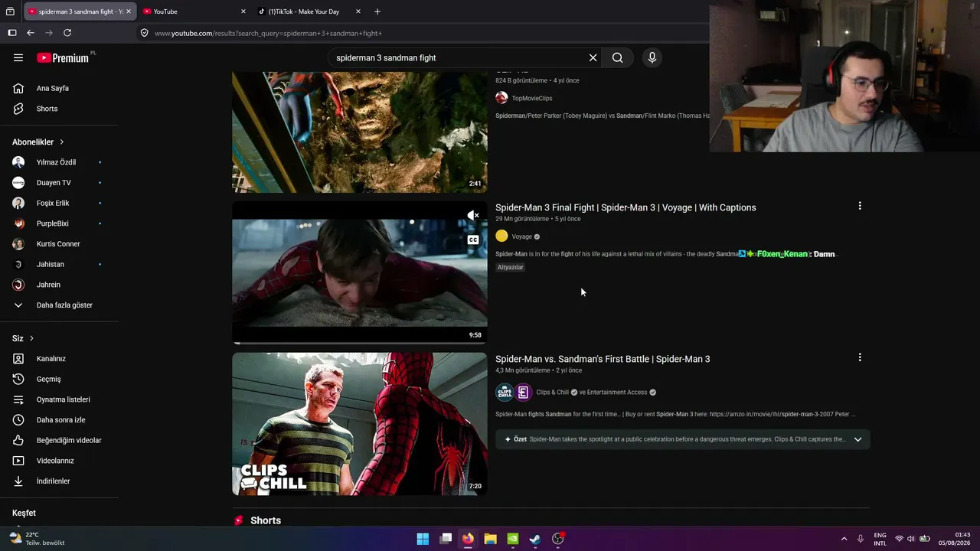Image resolution: width=980 pixels, height=551 pixels.
Task: Open options menu for Voyage Final Fight video
Action: [860, 206]
